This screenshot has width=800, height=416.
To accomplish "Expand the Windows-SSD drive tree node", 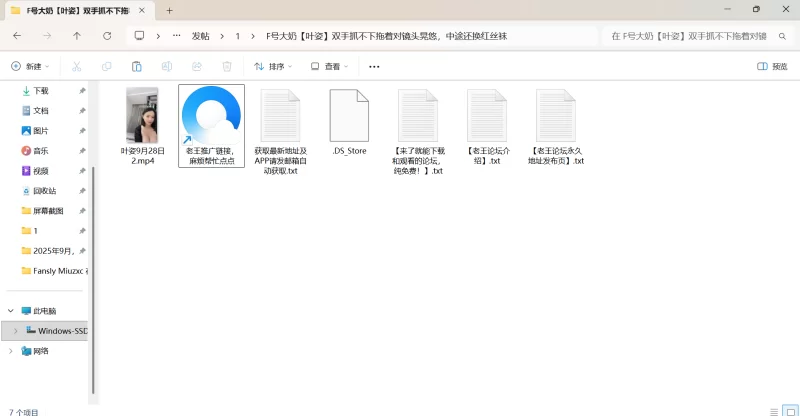I will [15, 331].
